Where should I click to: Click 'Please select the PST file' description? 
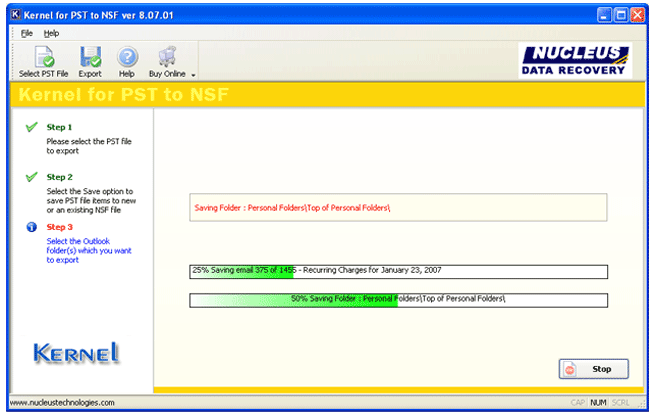pyautogui.click(x=89, y=146)
